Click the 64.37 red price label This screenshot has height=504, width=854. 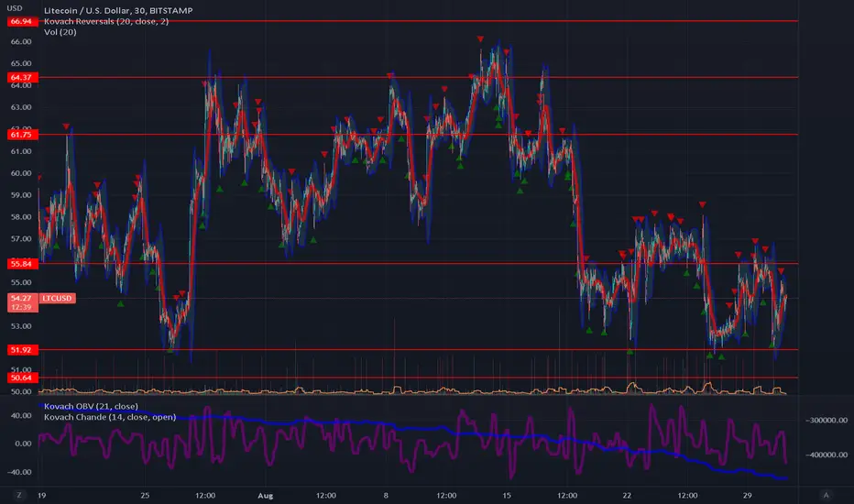(22, 77)
